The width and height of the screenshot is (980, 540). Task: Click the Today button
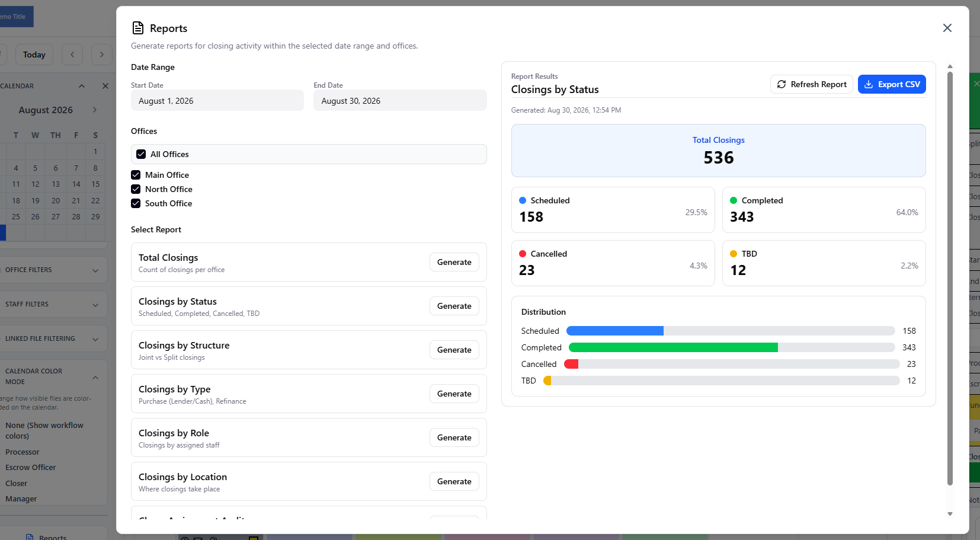pos(34,55)
